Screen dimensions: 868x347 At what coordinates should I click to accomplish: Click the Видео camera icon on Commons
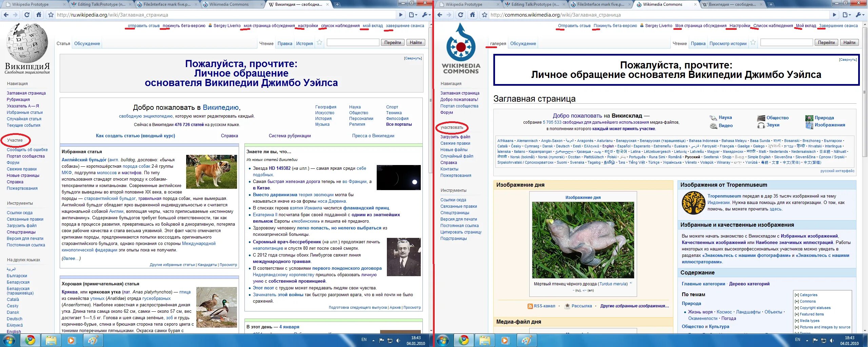click(713, 126)
